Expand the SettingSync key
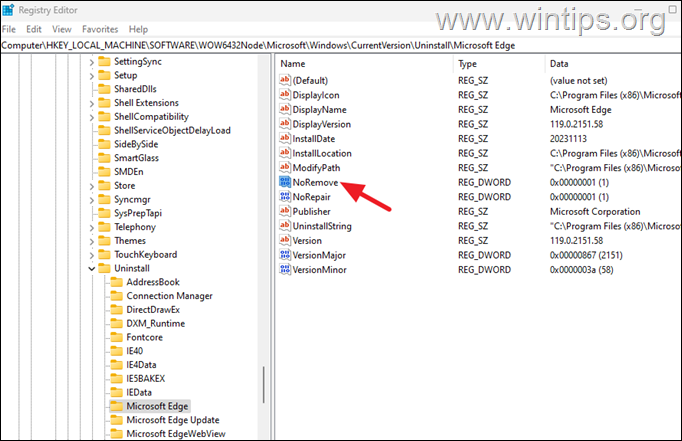The image size is (682, 441). 92,62
